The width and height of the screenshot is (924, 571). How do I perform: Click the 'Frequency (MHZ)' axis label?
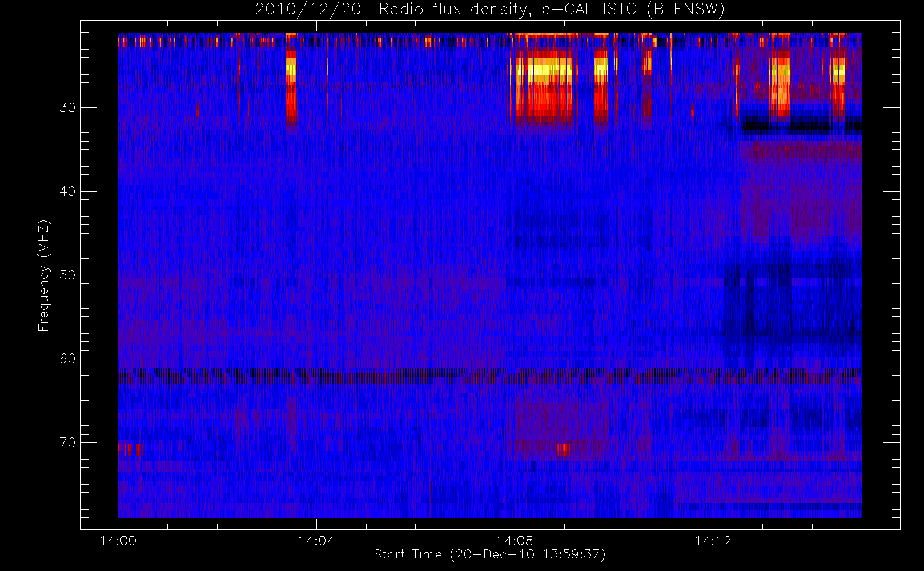click(x=44, y=275)
